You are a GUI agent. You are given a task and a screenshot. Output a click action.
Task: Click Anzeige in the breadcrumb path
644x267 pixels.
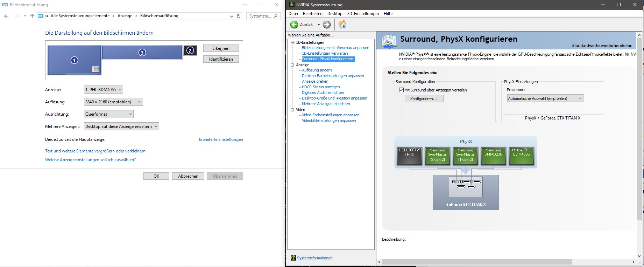point(125,16)
